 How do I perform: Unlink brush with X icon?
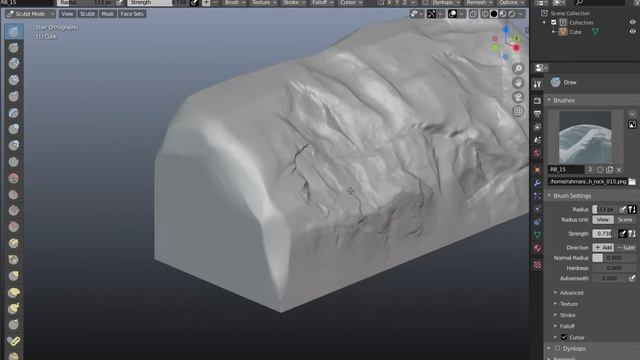point(619,169)
